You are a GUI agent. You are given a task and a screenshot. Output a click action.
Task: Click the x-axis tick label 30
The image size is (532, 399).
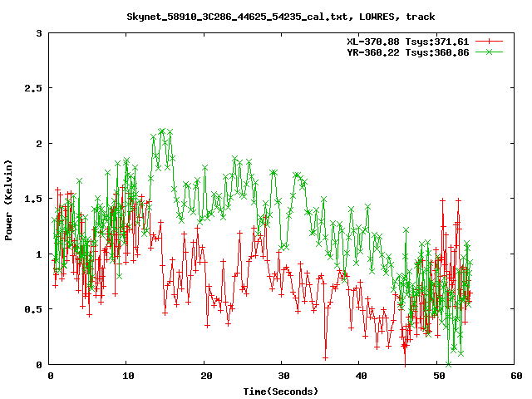[283, 376]
